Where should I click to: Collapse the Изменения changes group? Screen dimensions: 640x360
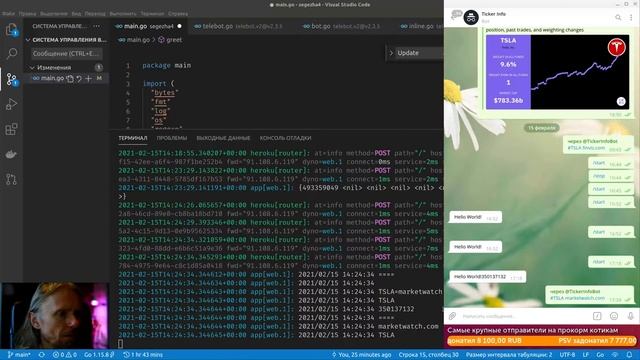[x=32, y=67]
